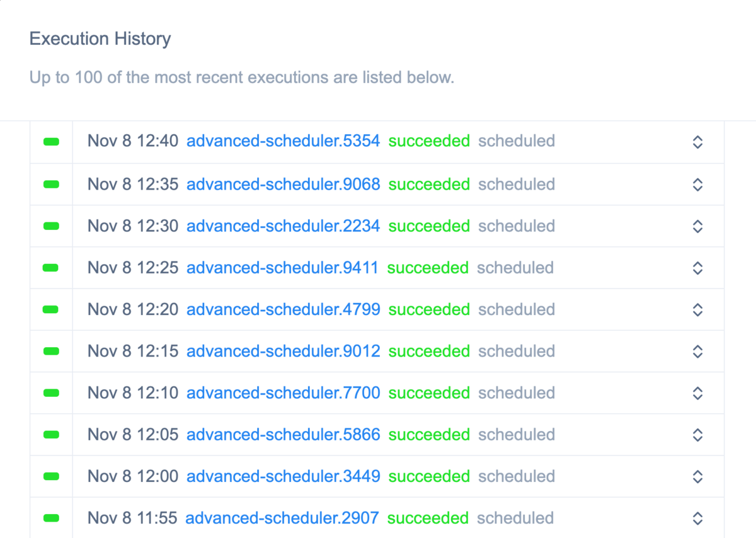Screen dimensions: 756x538
Task: Click the green status indicator for advanced-scheduler.5354
Action: point(51,142)
